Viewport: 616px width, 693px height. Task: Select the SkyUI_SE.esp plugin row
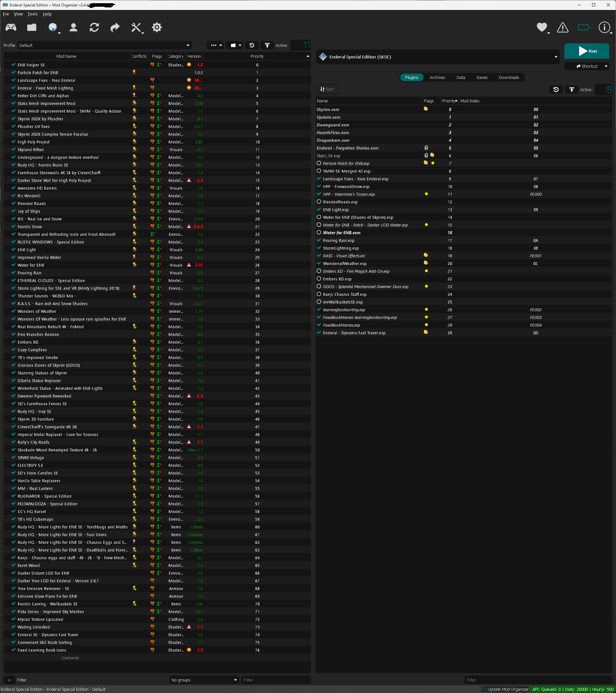464,156
